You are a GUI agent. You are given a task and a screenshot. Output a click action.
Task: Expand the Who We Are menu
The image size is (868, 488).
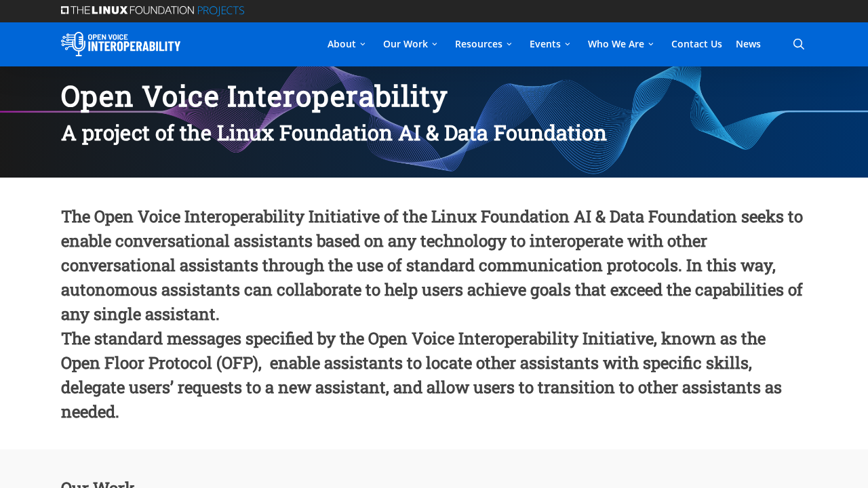click(620, 43)
